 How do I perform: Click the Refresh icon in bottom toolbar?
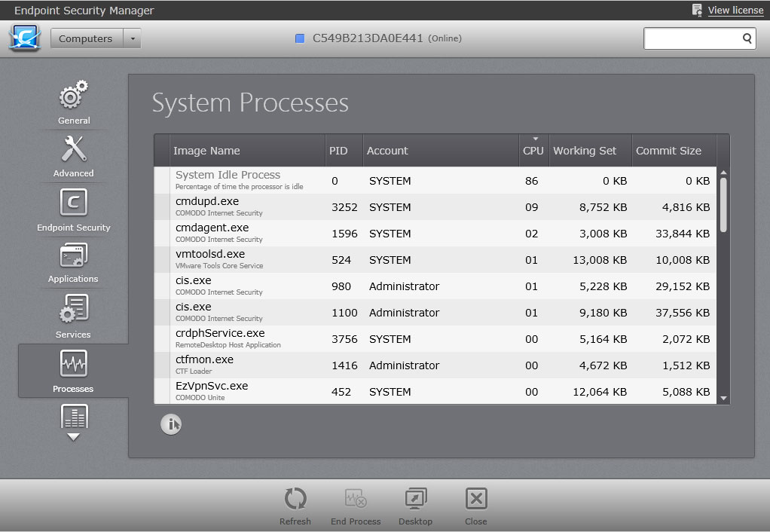pos(295,505)
